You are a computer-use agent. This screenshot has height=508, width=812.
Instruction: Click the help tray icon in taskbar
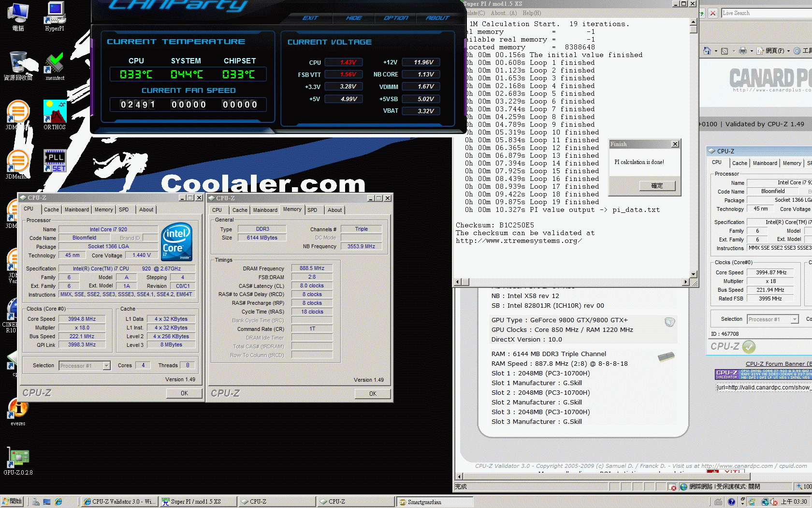[731, 502]
